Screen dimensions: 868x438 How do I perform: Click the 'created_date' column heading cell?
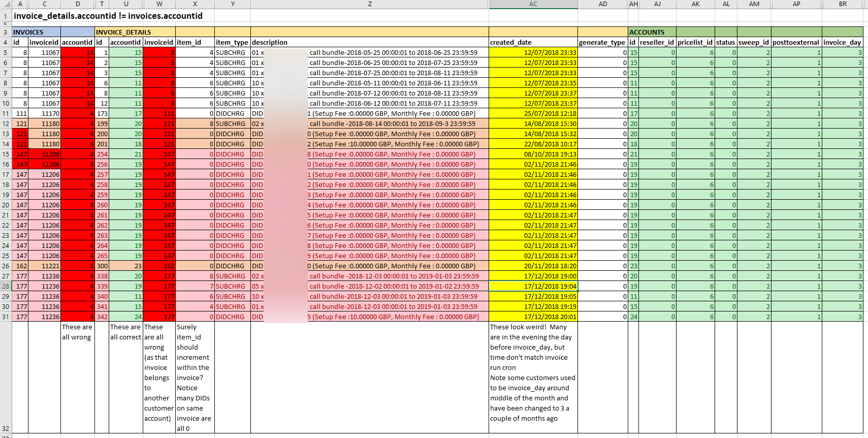pos(533,42)
